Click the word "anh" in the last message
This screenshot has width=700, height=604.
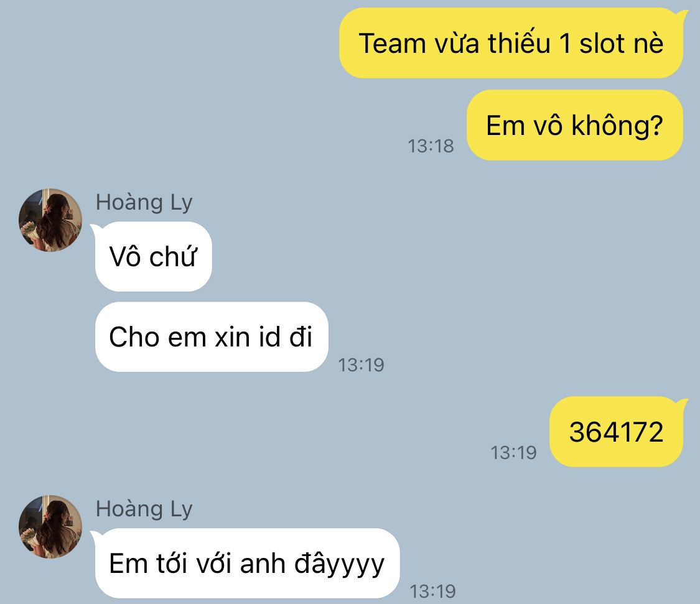click(263, 564)
